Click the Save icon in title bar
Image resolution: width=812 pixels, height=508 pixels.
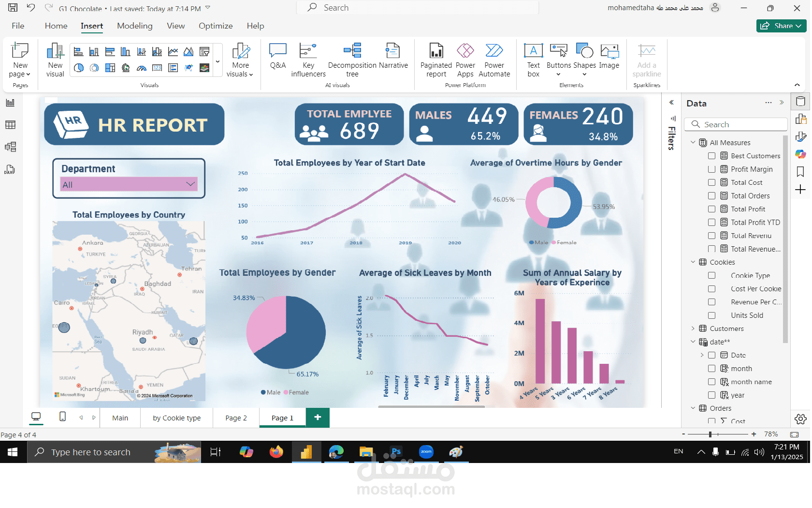(13, 8)
